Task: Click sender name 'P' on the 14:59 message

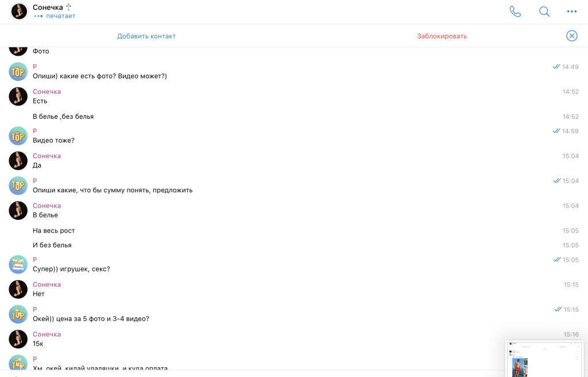Action: (35, 131)
